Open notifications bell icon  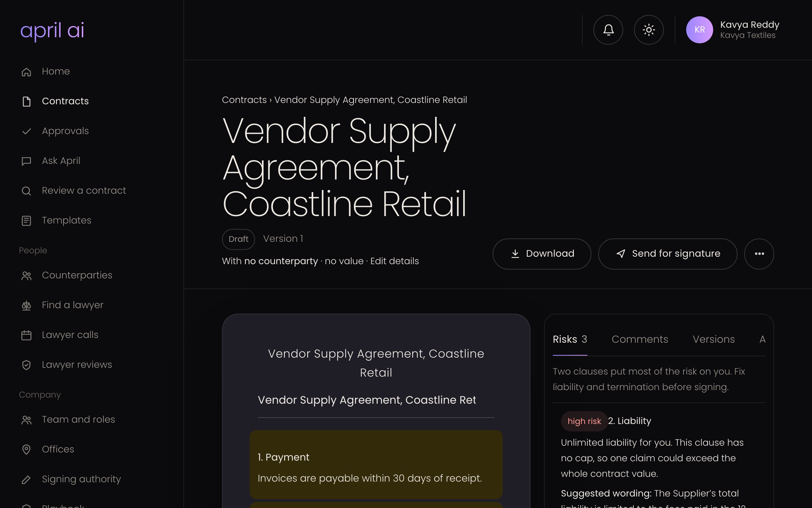(608, 30)
